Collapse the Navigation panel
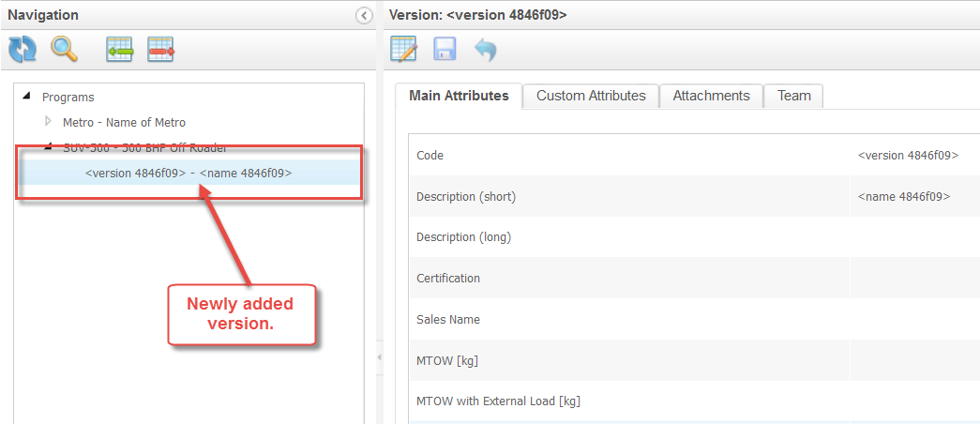This screenshot has width=980, height=424. click(364, 15)
